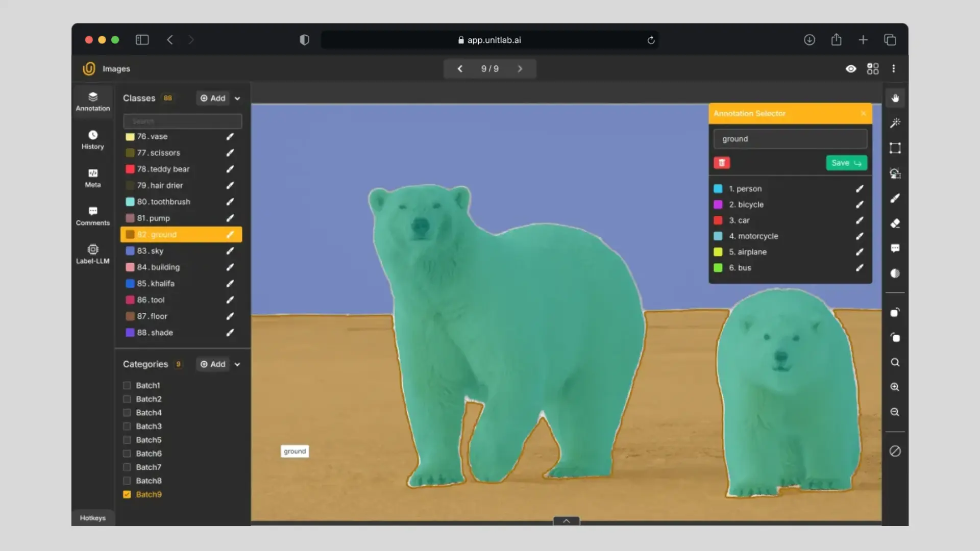Expand the Classes Add dropdown arrow
This screenshot has height=551, width=980.
pyautogui.click(x=237, y=98)
